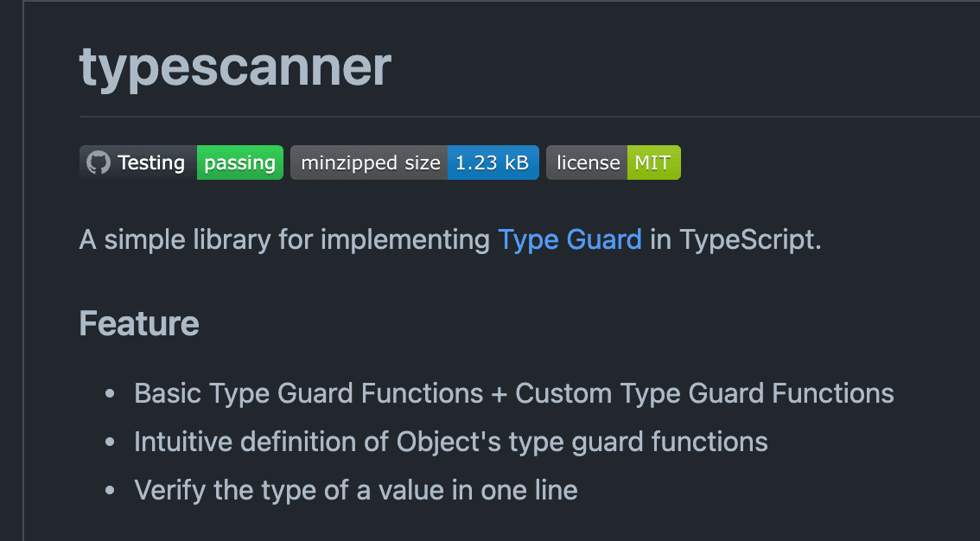Click the Testing label on workflow badge

[x=151, y=162]
